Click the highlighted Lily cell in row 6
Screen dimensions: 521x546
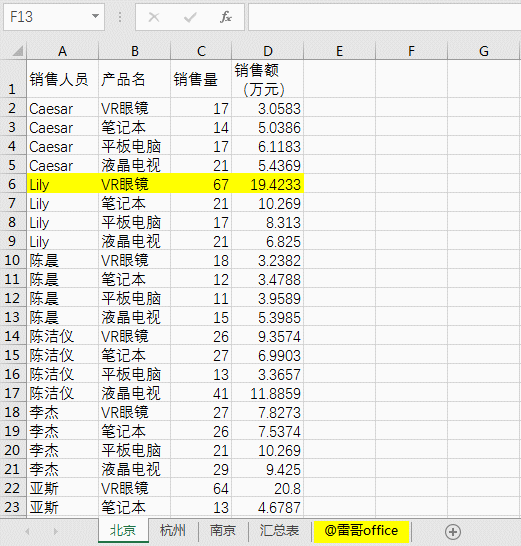point(63,184)
